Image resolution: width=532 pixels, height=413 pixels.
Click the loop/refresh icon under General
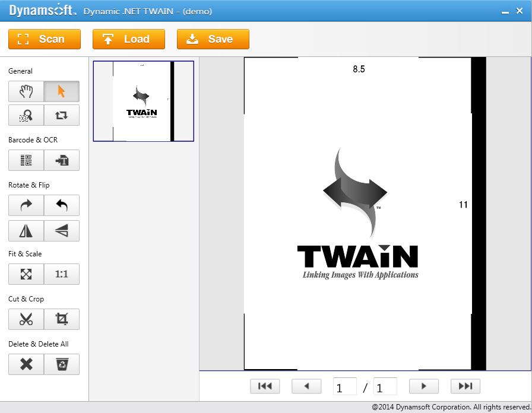point(62,115)
